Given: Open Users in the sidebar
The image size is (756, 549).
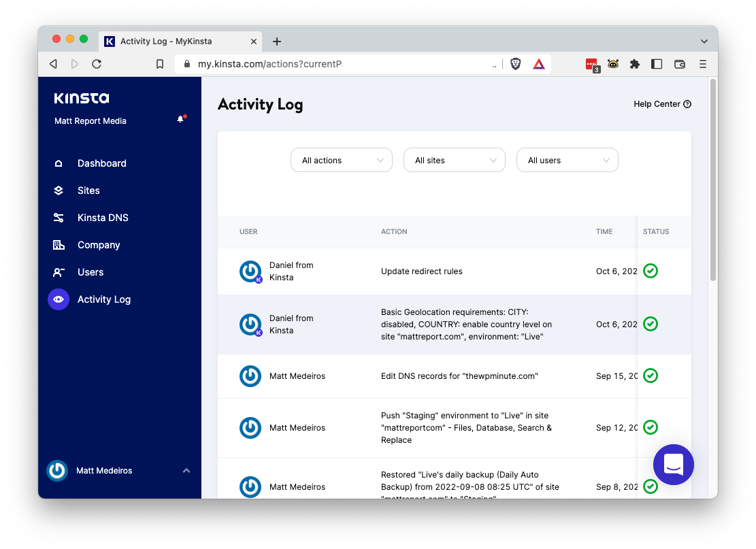Looking at the screenshot, I should point(91,272).
